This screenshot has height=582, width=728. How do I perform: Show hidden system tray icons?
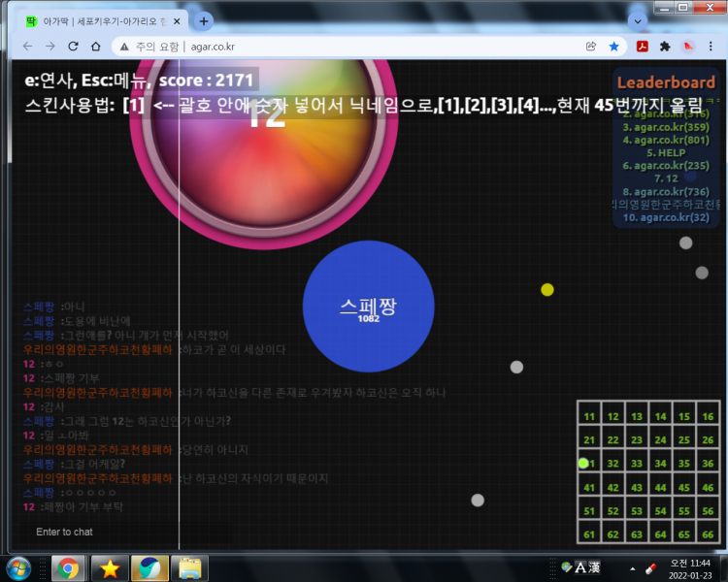tap(632, 568)
